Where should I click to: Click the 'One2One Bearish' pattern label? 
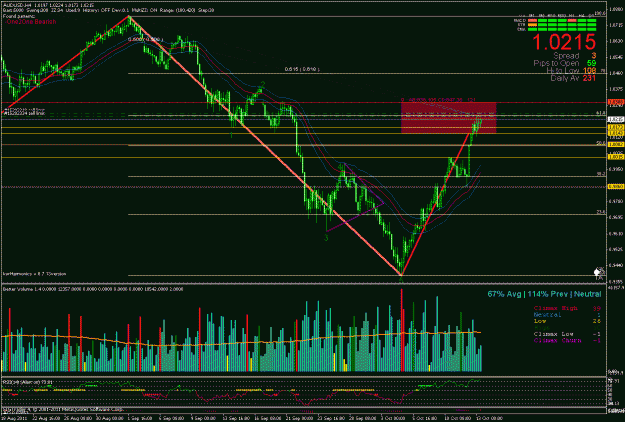tap(31, 22)
